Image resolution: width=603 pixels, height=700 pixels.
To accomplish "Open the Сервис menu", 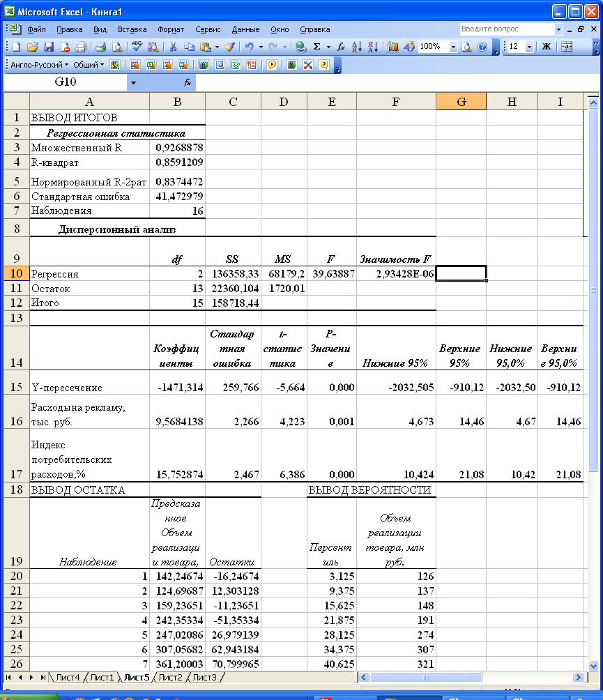I will coord(208,29).
